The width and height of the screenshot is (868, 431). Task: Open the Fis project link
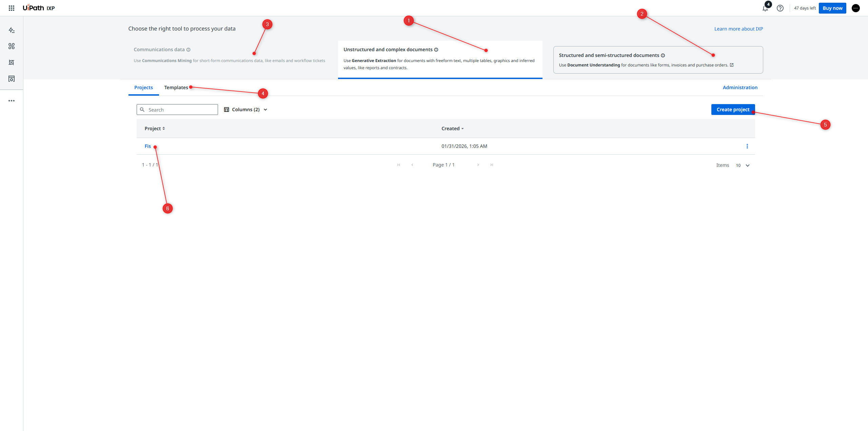[x=147, y=146]
